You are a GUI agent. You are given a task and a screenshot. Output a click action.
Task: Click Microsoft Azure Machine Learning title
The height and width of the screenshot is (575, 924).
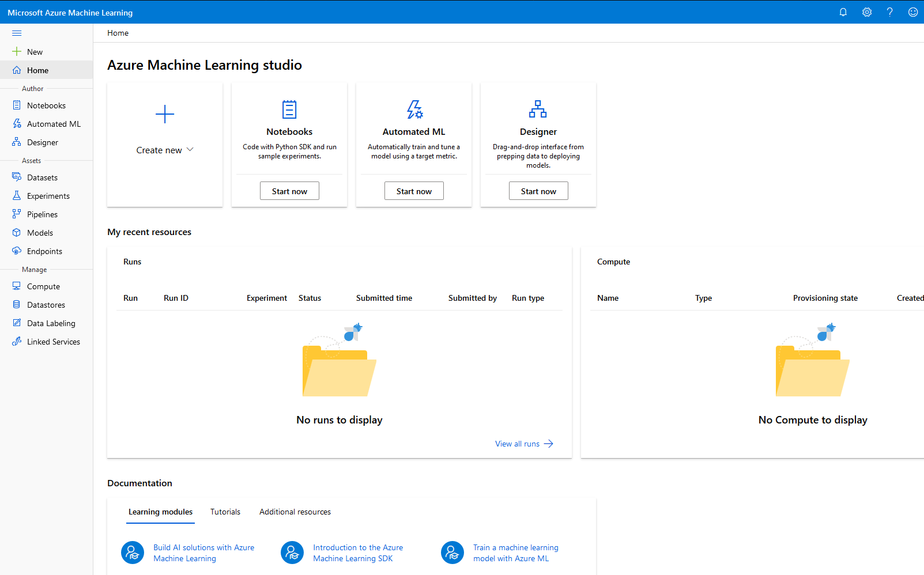70,12
